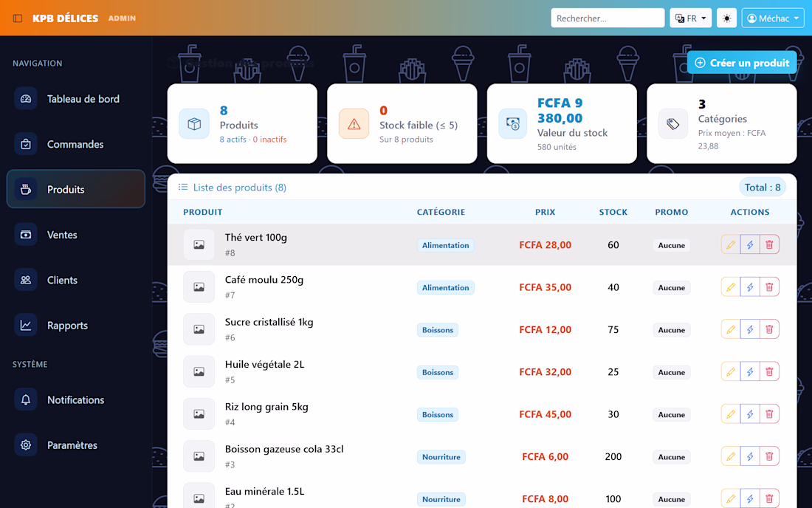
Task: Click lightning icon for Café moulu 250g
Action: click(x=750, y=287)
